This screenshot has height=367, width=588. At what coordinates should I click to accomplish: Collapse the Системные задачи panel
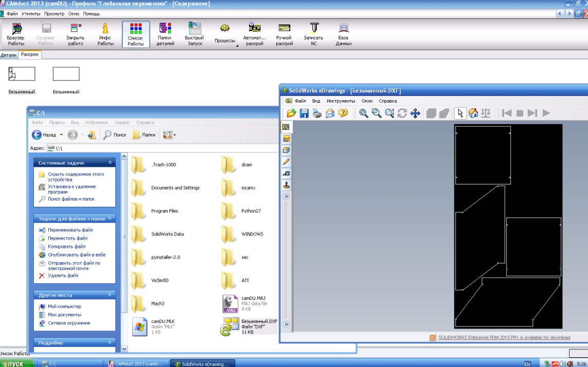(x=110, y=163)
